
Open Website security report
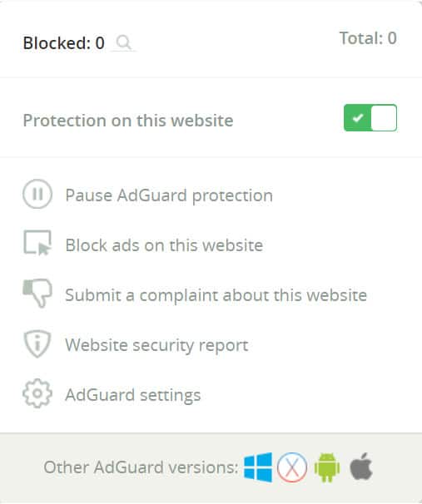[156, 345]
